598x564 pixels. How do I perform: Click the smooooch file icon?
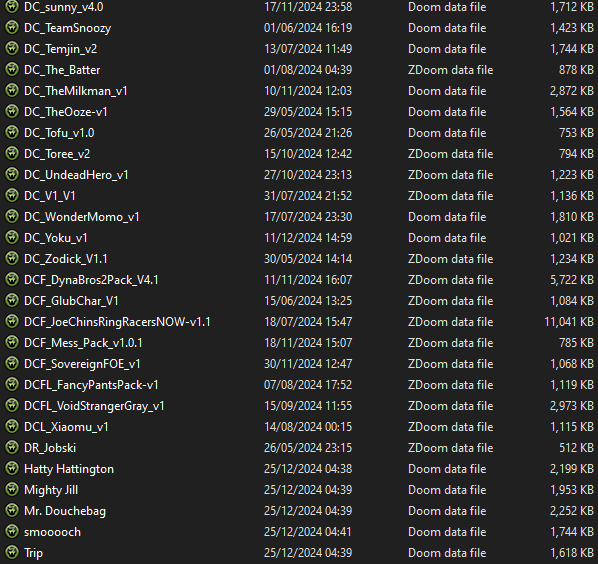pos(12,531)
